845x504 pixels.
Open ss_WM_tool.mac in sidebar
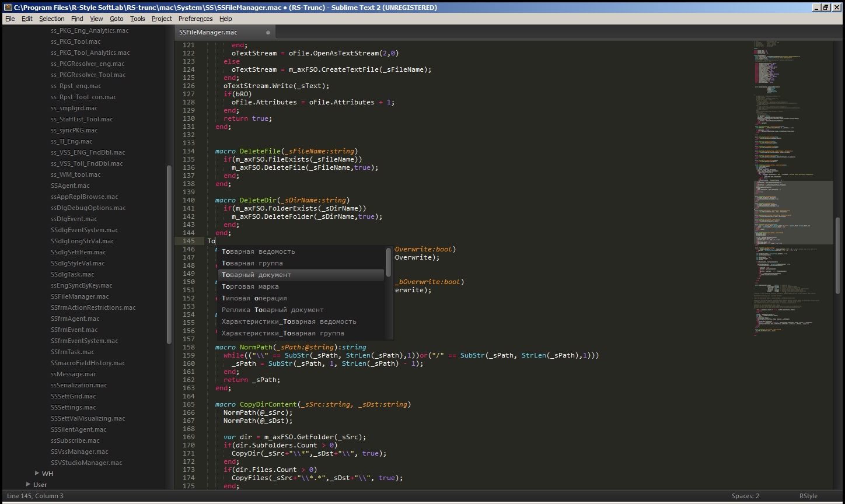click(x=75, y=174)
